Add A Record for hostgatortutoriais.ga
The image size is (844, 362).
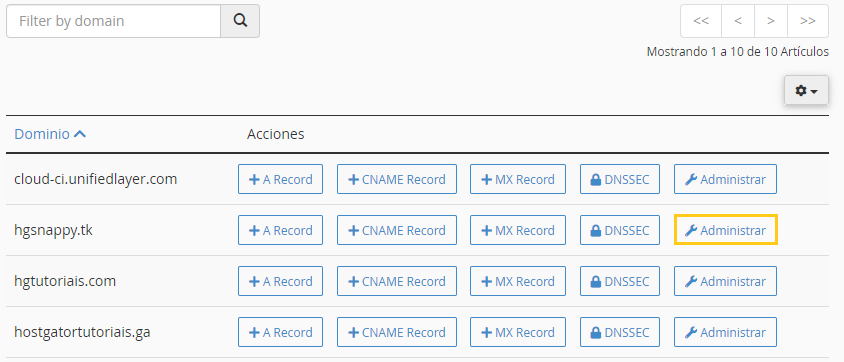click(x=280, y=332)
